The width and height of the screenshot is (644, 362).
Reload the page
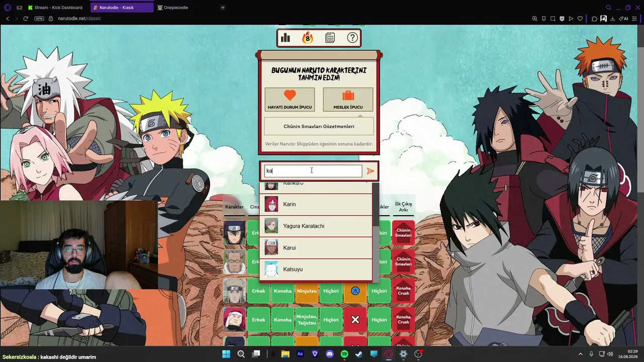(x=25, y=19)
